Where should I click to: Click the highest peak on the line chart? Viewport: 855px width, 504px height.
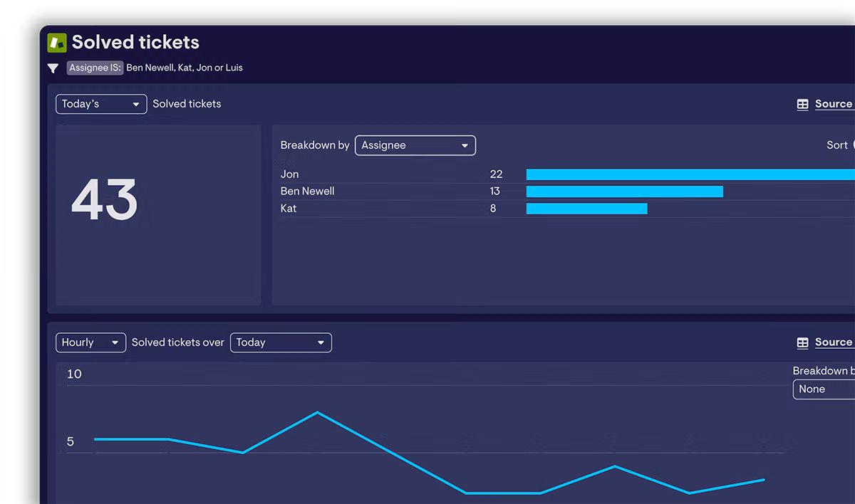(317, 412)
